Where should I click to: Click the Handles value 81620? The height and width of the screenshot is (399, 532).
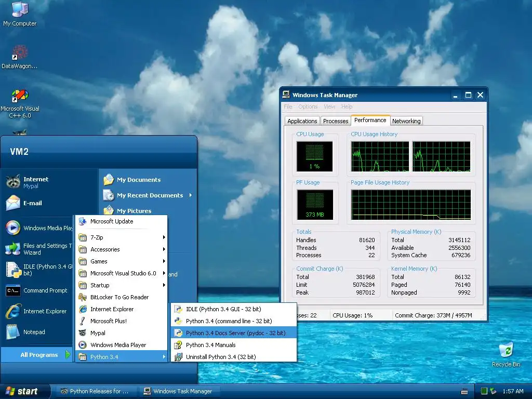click(x=367, y=240)
